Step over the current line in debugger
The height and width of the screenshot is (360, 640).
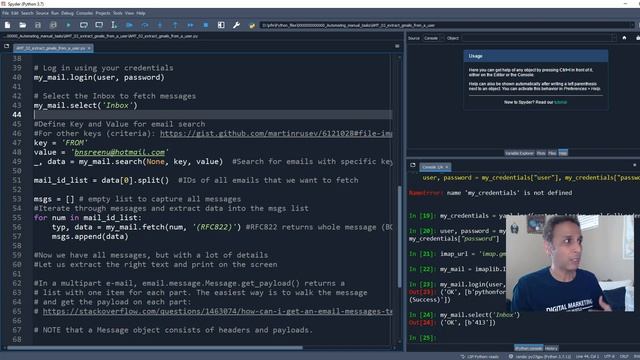[x=145, y=25]
